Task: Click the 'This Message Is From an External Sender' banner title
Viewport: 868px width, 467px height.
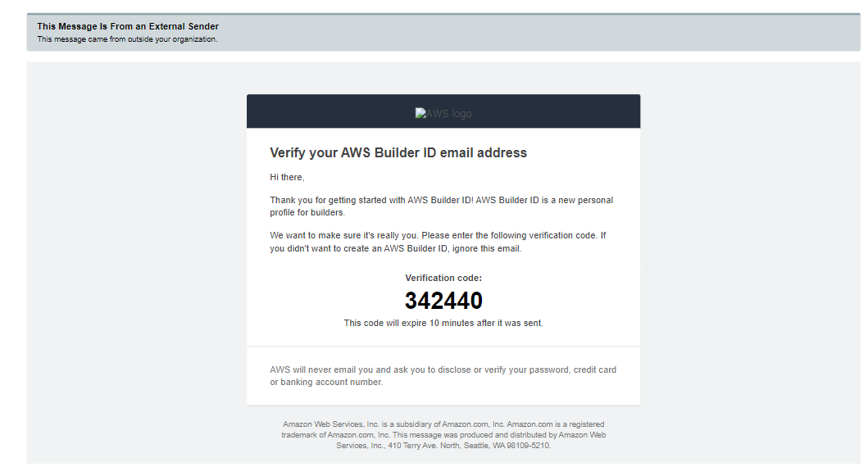Action: coord(128,26)
